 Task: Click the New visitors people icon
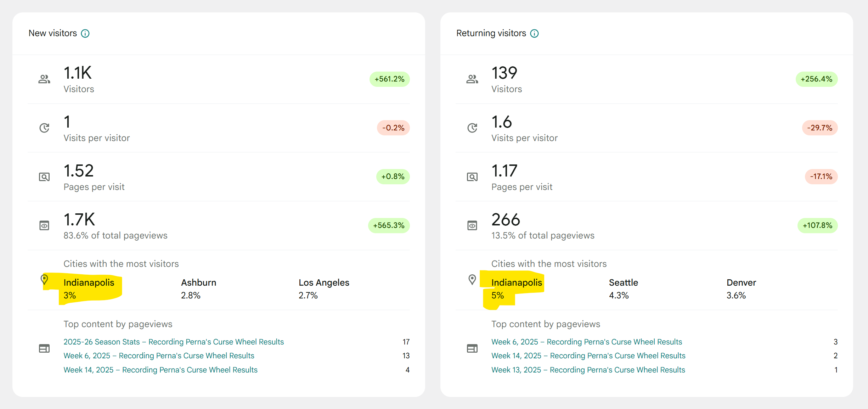point(44,79)
